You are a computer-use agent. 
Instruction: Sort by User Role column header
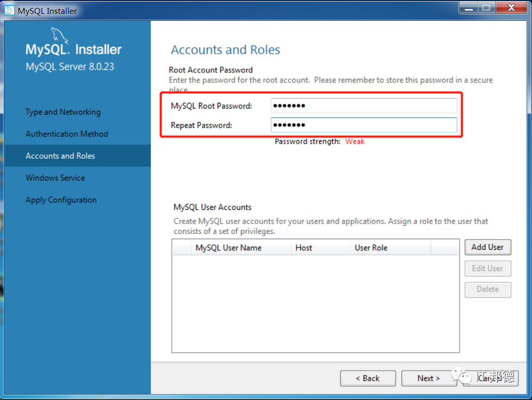coord(391,248)
